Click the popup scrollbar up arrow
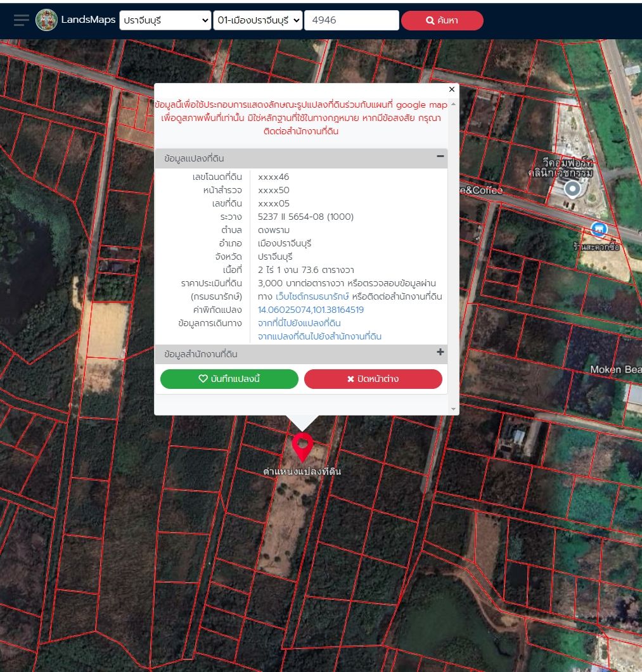This screenshot has width=642, height=672. coord(453,104)
